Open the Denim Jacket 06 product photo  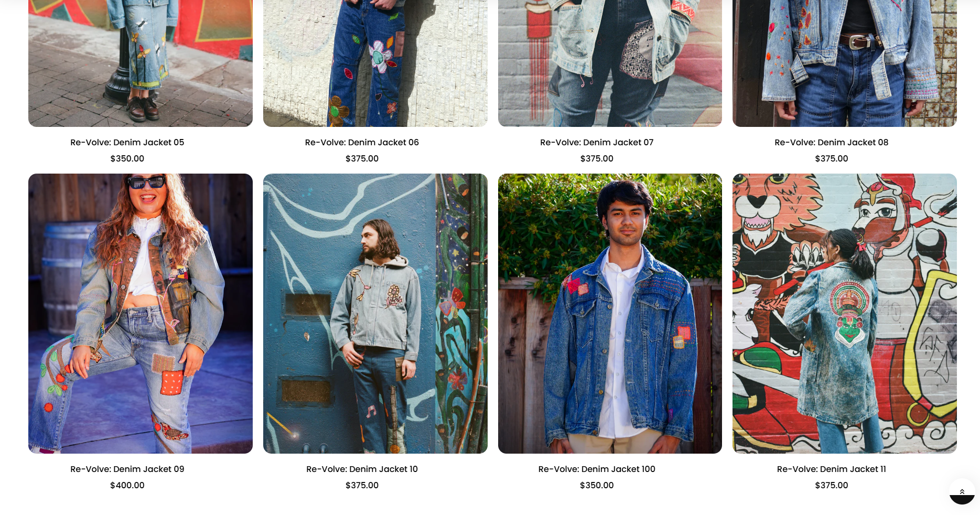(x=375, y=63)
